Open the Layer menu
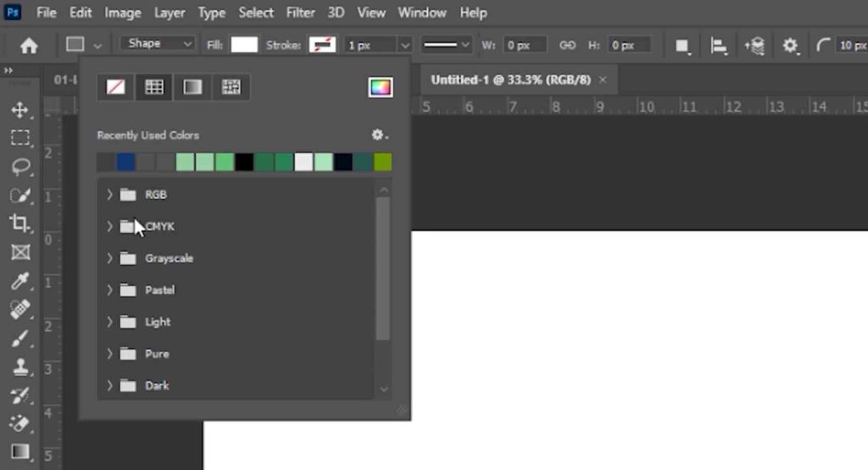 (x=170, y=13)
